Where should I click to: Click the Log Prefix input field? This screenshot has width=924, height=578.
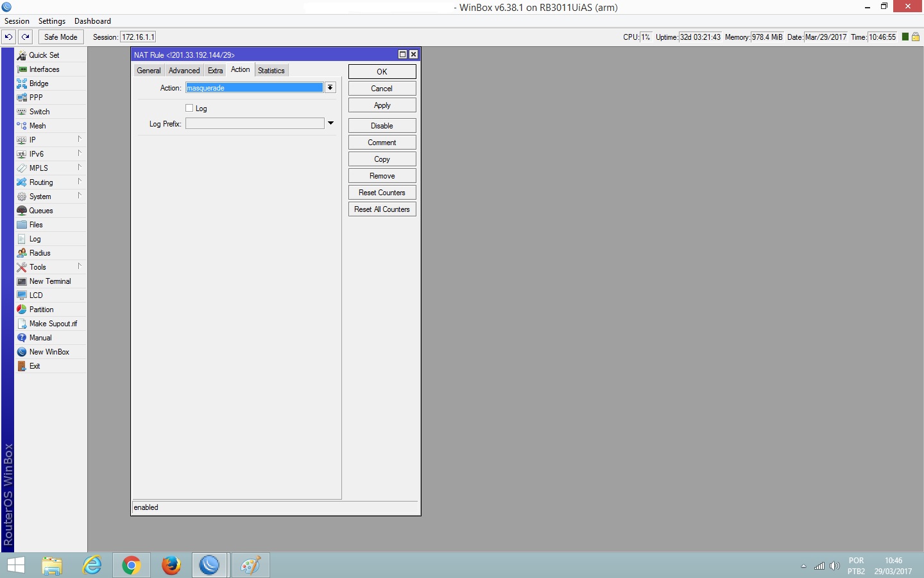point(255,123)
